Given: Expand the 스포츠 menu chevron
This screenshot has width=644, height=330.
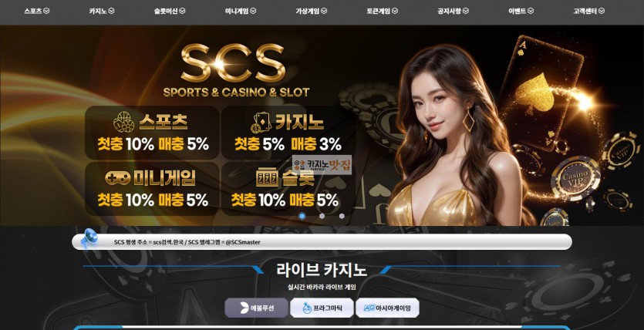Looking at the screenshot, I should point(46,11).
